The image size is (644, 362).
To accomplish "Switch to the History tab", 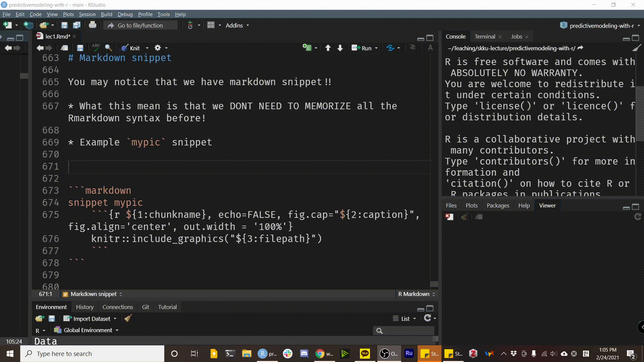I will tap(85, 307).
